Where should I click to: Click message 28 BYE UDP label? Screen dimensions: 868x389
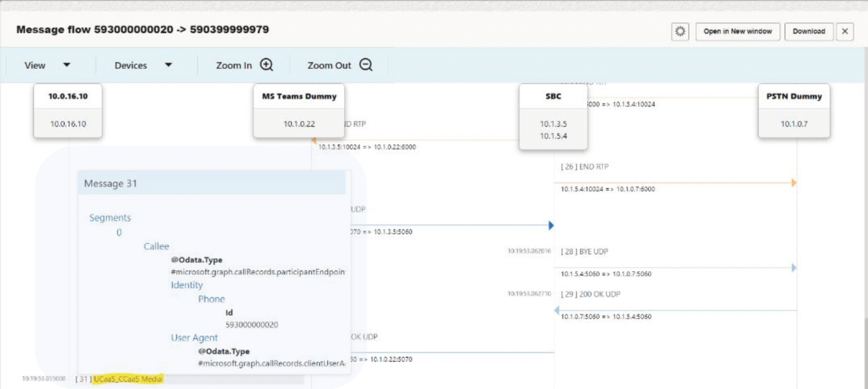tap(584, 252)
